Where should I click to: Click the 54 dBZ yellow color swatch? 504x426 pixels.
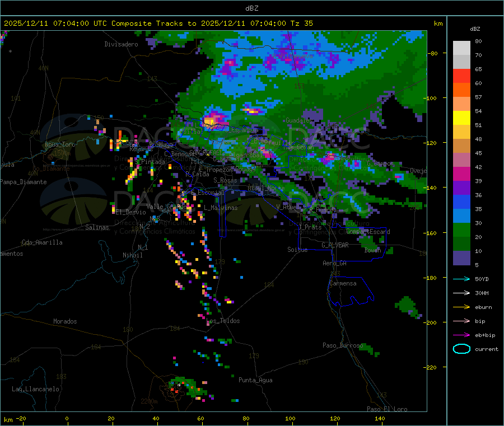(x=461, y=118)
